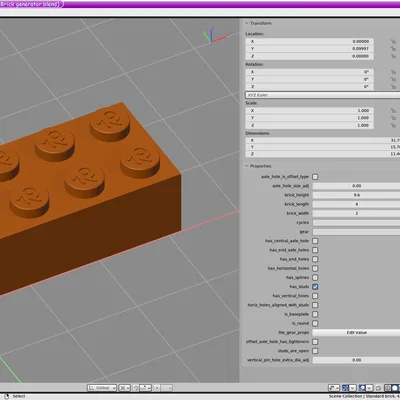Lock the Location Y value
The height and width of the screenshot is (400, 400).
tap(393, 49)
